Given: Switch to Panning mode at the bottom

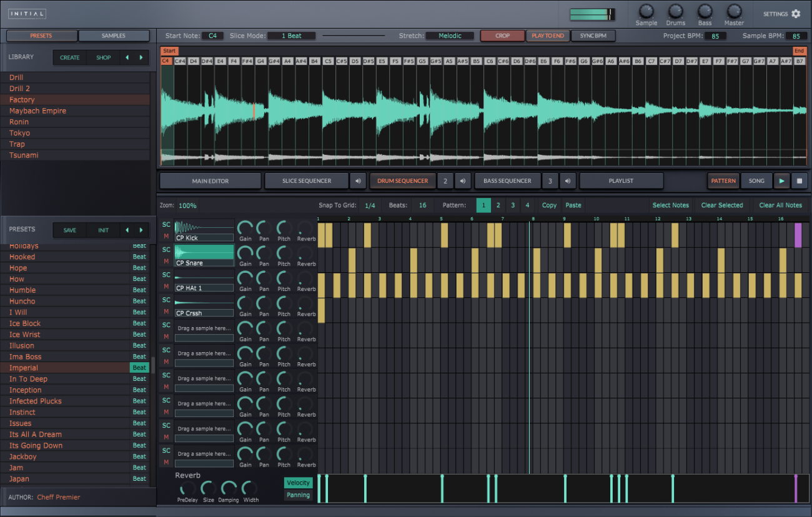Looking at the screenshot, I should 299,495.
